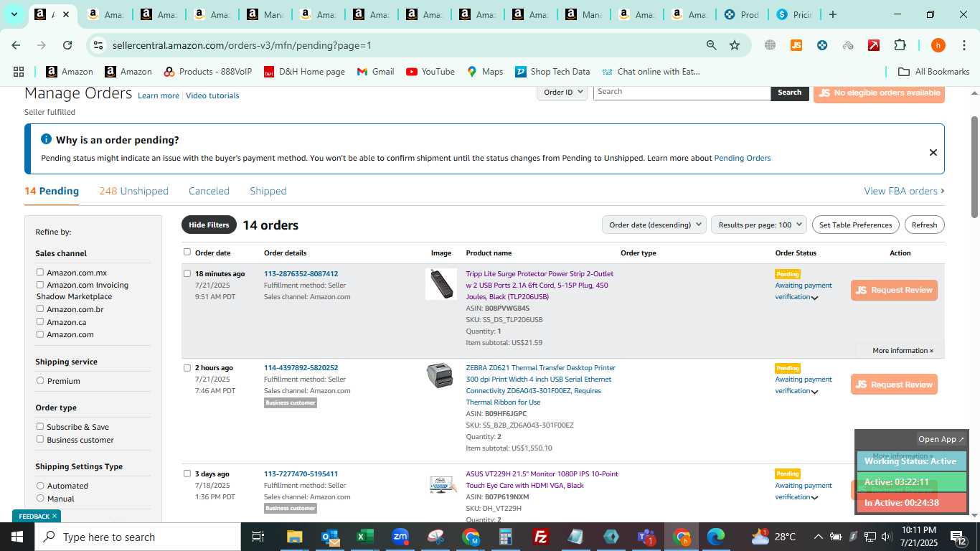Image resolution: width=980 pixels, height=551 pixels.
Task: Tick the Amazon.ca checkbox
Action: click(x=40, y=321)
